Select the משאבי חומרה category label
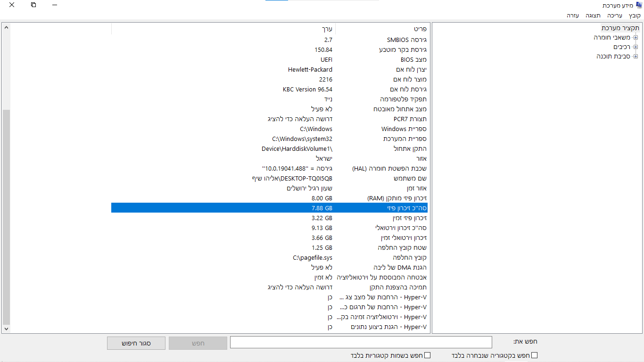The image size is (644, 362). pos(612,37)
